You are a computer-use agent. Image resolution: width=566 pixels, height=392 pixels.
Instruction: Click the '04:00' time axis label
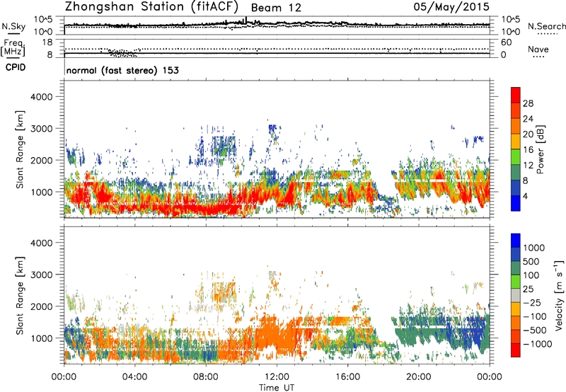click(134, 377)
